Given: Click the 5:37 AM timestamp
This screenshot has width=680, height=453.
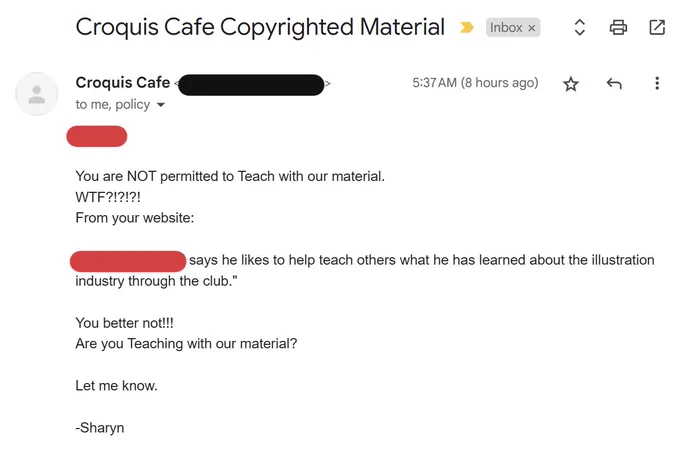Looking at the screenshot, I should (x=475, y=83).
